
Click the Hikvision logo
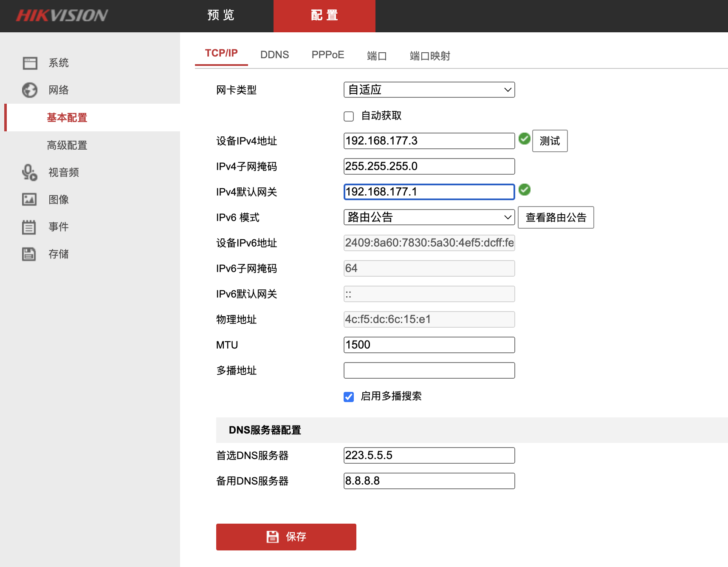point(62,16)
